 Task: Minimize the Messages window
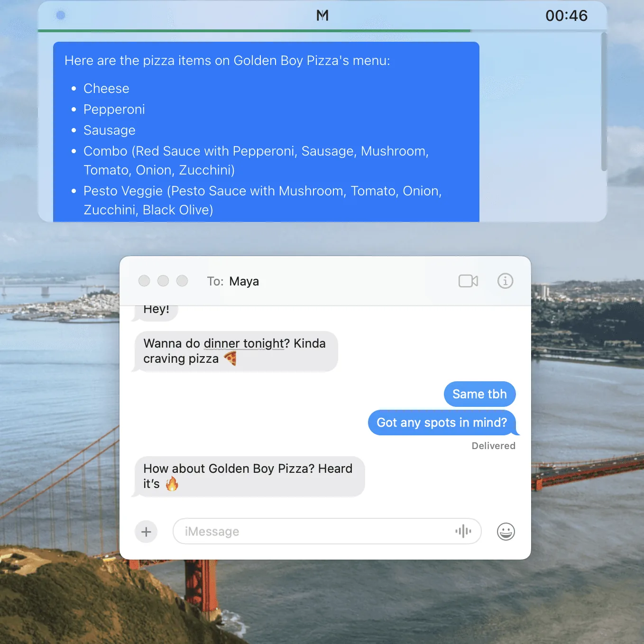[x=163, y=281]
